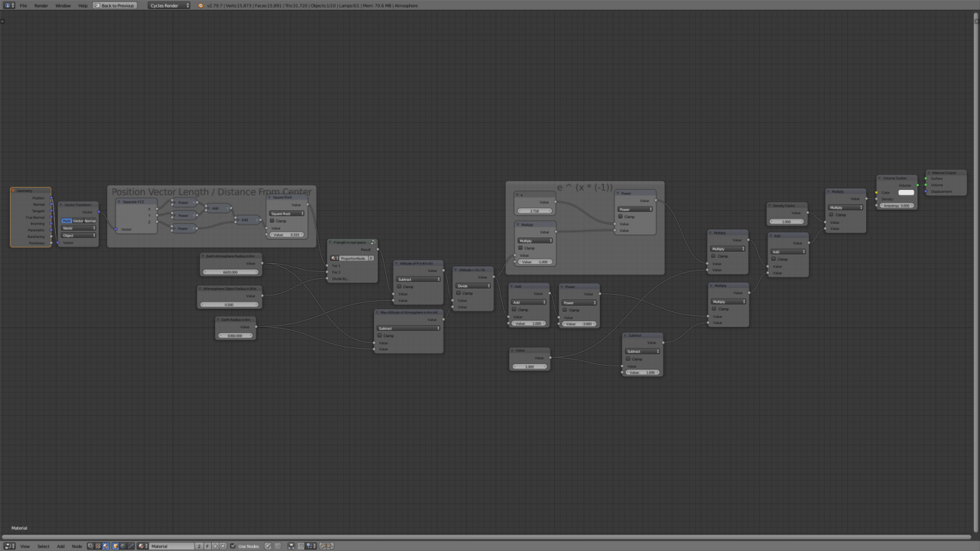Open ProportionNode group datablock field
Screen dimensions: 980x551
pyautogui.click(x=353, y=258)
